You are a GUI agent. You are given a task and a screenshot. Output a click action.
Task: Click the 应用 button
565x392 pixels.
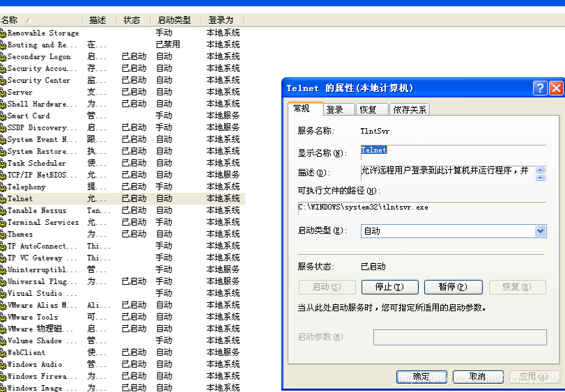point(534,377)
